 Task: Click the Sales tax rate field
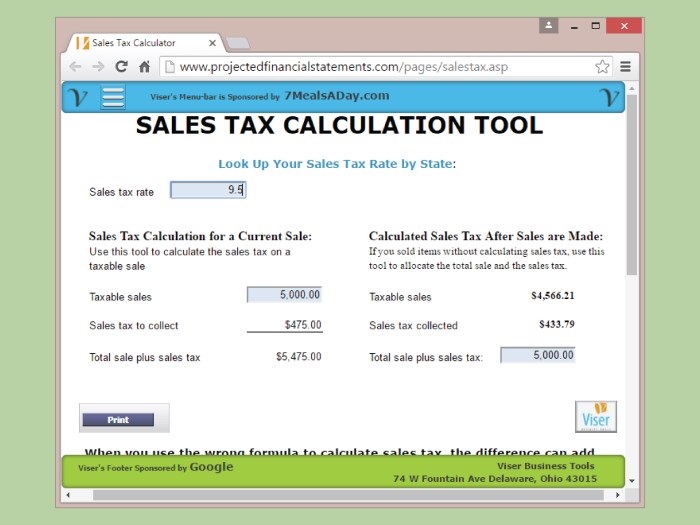[x=208, y=190]
